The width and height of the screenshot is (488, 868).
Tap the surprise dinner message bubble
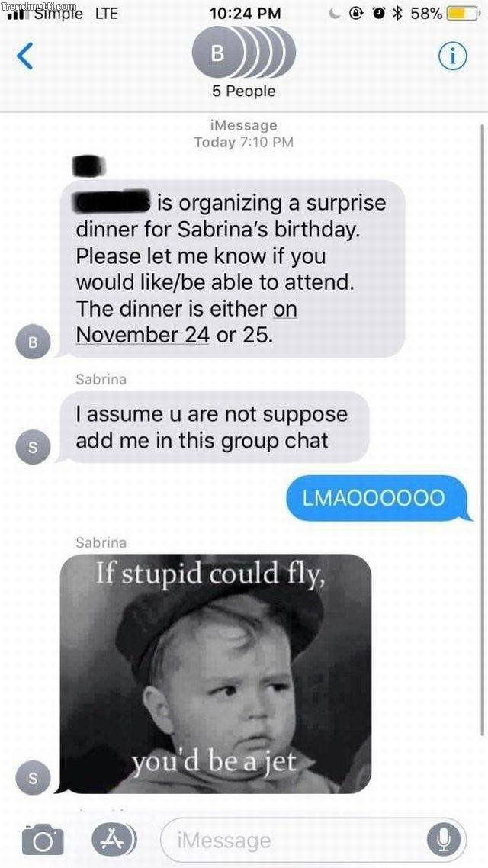pos(232,268)
